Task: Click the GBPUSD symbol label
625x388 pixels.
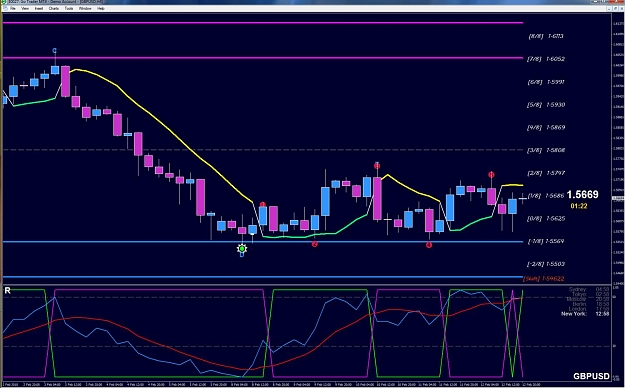Action: click(x=591, y=376)
